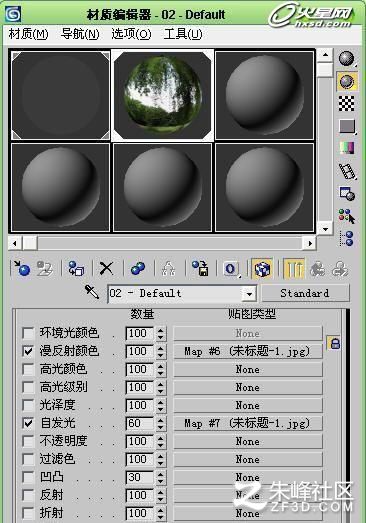The height and width of the screenshot is (523, 366).
Task: Click the Put to Library icon
Action: [200, 269]
